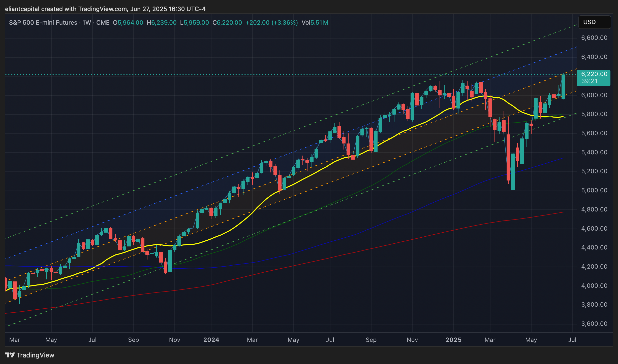618x364 pixels.
Task: Click the 1W interval in legend
Action: (x=86, y=23)
